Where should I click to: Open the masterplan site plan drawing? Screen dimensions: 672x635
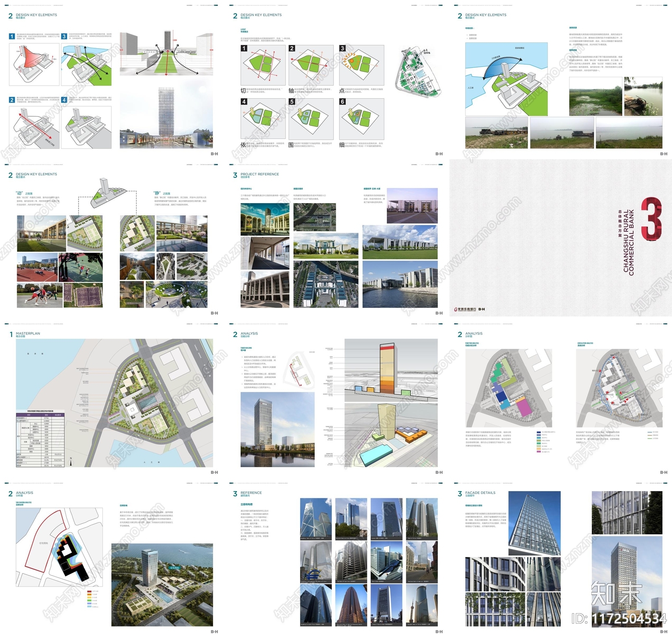click(114, 403)
